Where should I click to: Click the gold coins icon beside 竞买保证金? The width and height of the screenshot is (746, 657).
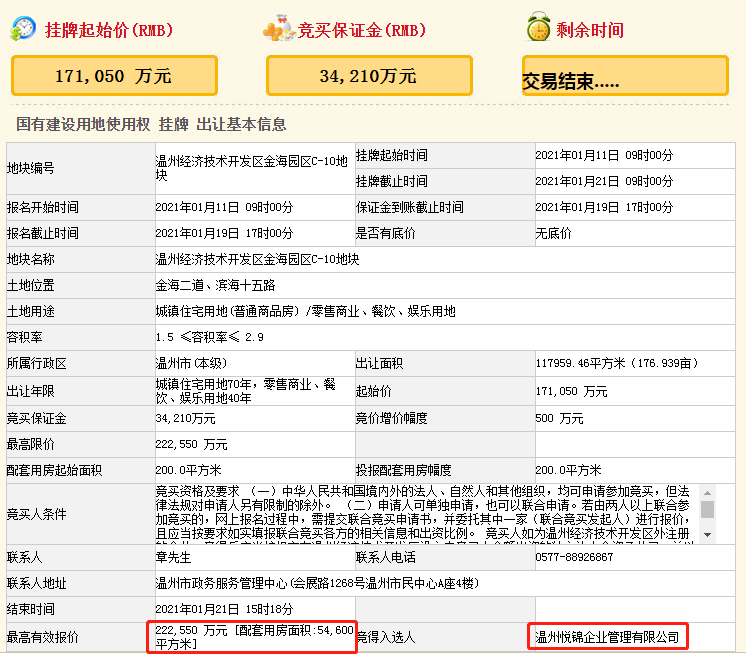pos(279,28)
